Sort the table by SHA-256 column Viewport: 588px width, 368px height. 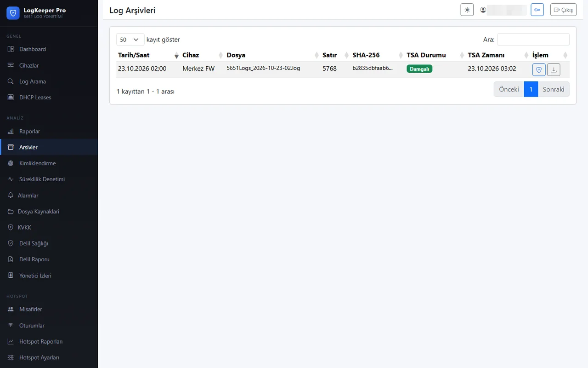coord(378,55)
